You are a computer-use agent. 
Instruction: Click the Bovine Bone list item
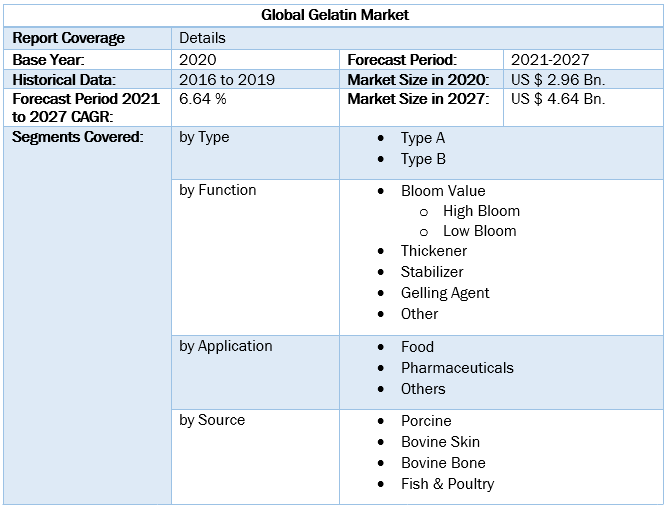(x=443, y=463)
